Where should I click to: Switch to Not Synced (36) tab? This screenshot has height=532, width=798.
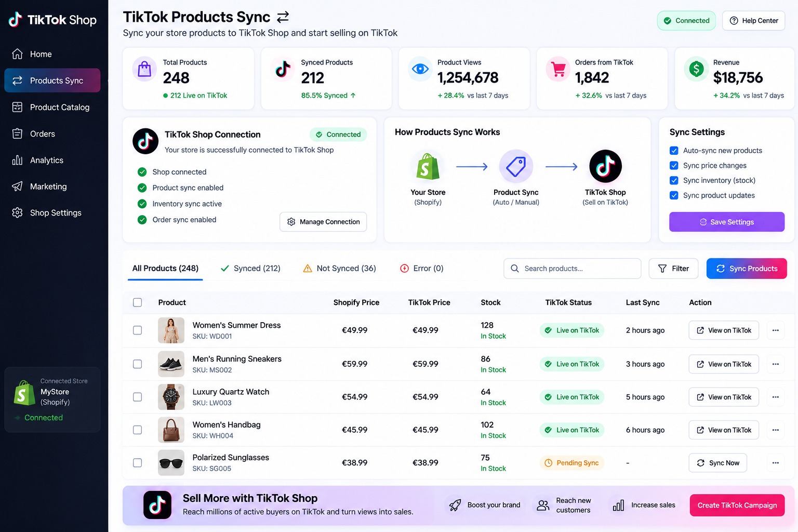point(339,269)
